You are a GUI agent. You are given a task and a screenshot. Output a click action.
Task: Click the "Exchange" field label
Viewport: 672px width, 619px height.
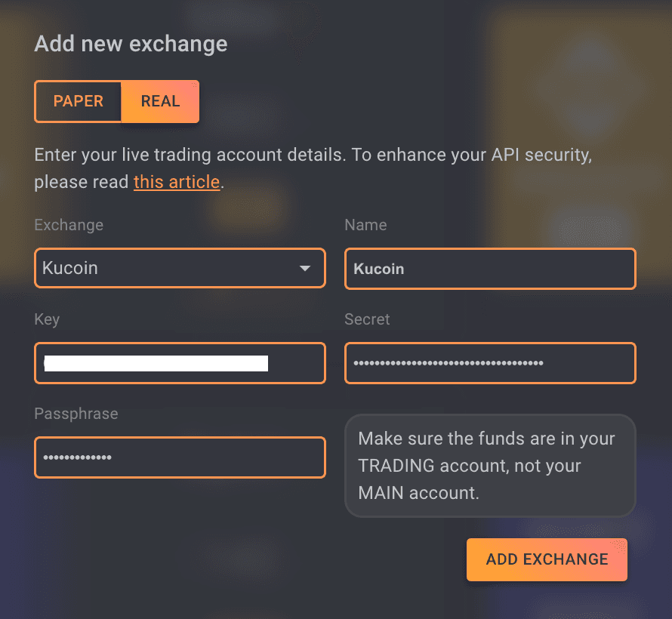69,225
